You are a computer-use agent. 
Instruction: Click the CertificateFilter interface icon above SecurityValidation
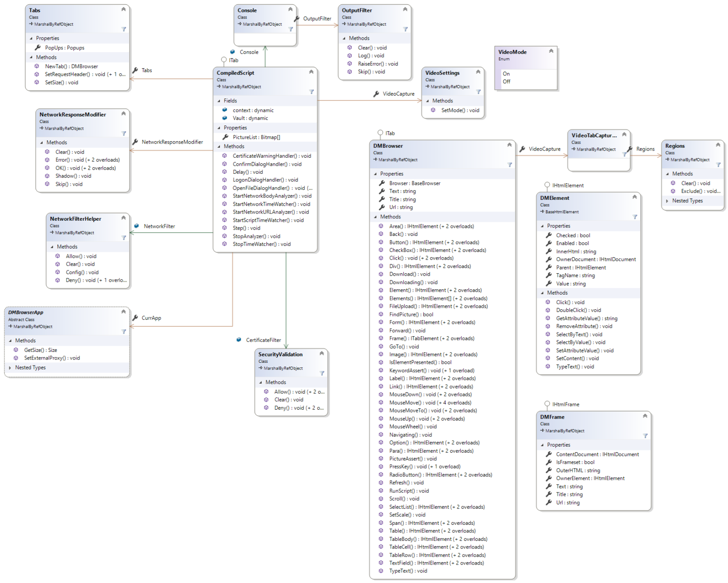(x=238, y=340)
